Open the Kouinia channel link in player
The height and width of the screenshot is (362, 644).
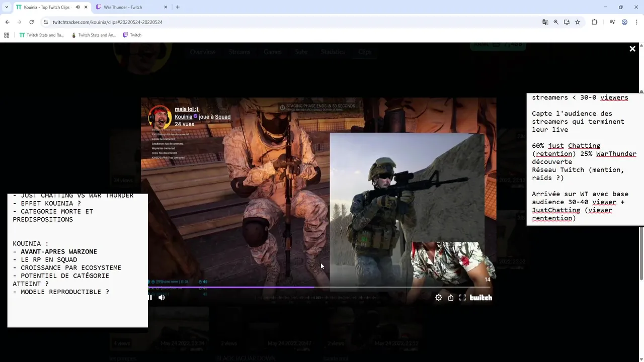(184, 117)
